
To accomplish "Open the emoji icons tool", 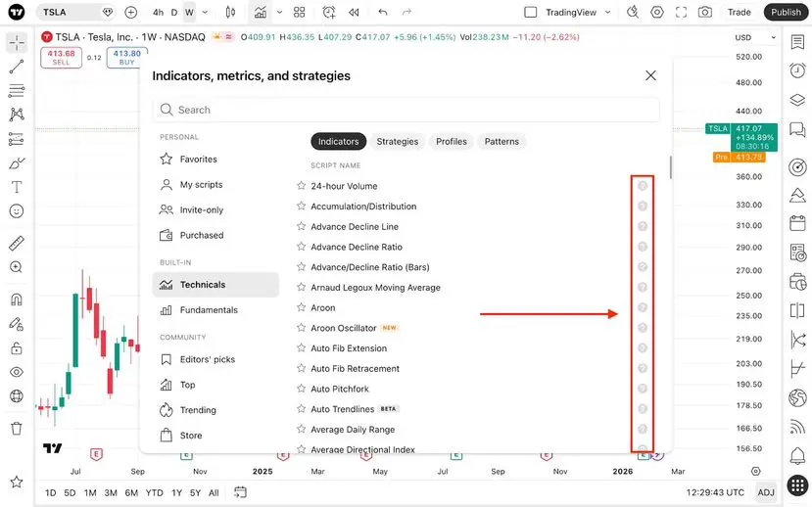I will tap(17, 211).
